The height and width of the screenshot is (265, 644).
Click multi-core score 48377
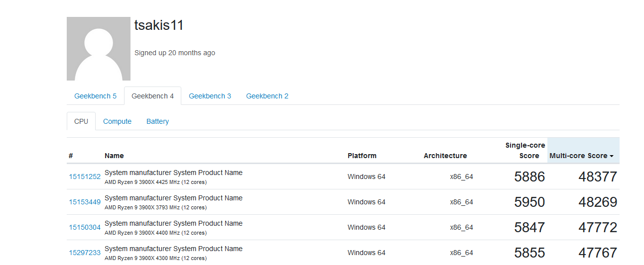pyautogui.click(x=598, y=177)
